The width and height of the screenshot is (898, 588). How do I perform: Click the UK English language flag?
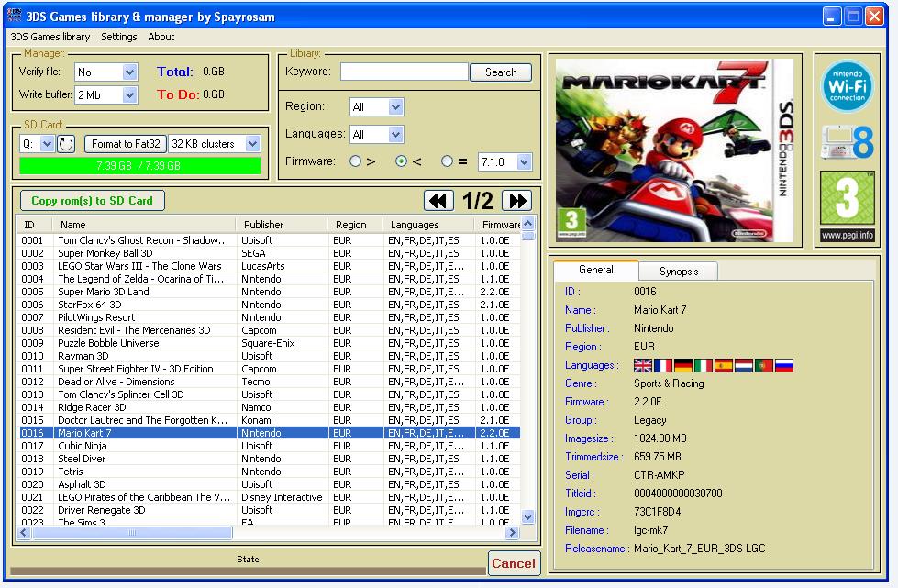coord(643,365)
